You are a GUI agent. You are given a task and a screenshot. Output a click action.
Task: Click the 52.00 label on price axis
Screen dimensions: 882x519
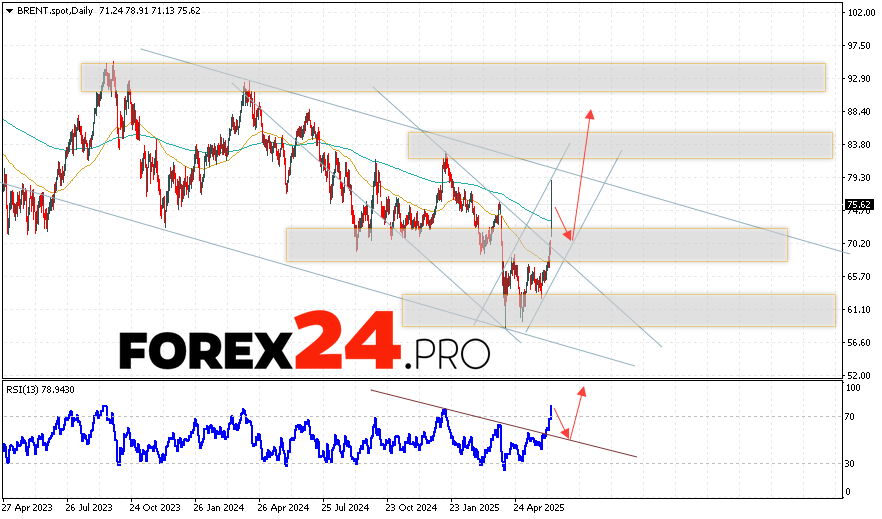857,375
